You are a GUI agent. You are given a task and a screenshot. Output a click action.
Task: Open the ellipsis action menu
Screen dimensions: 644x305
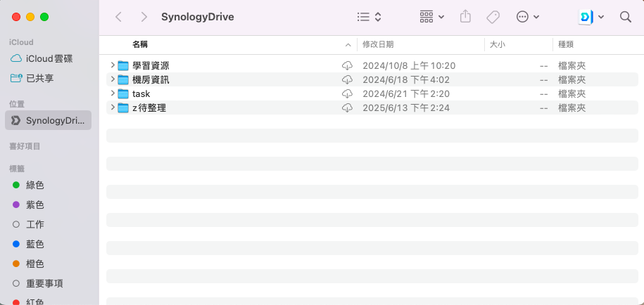pyautogui.click(x=528, y=17)
